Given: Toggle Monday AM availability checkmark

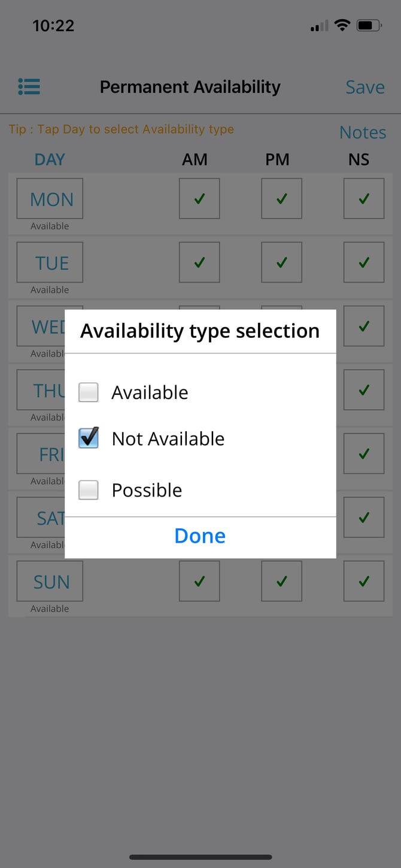Looking at the screenshot, I should click(199, 198).
